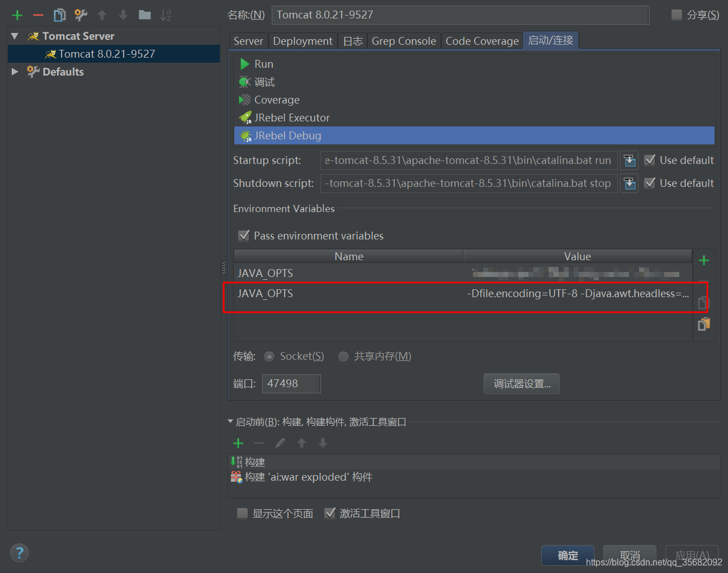This screenshot has width=728, height=573.
Task: Move configuration down arrow in top toolbar
Action: pyautogui.click(x=124, y=15)
